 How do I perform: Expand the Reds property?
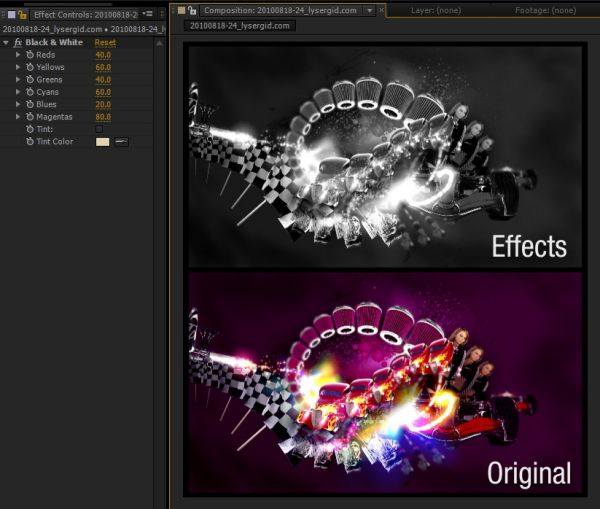click(18, 55)
